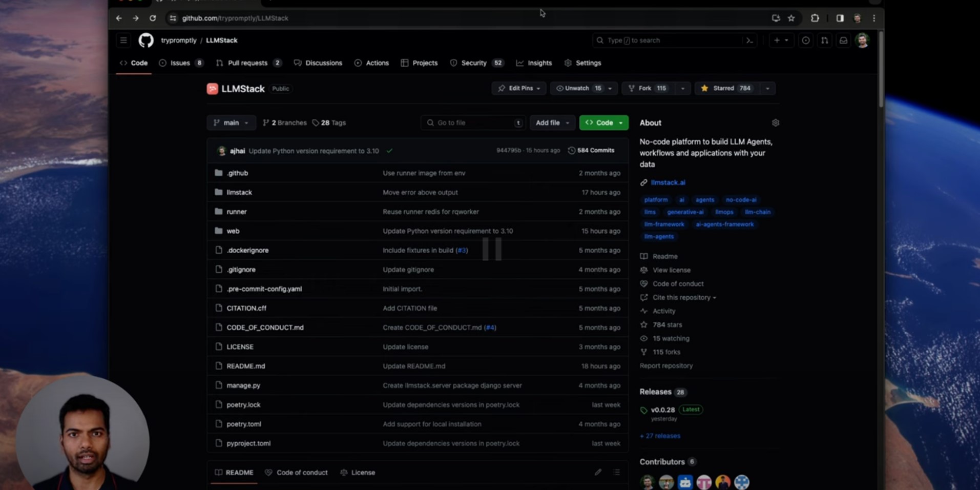Click the About settings gear icon
980x490 pixels.
click(775, 122)
